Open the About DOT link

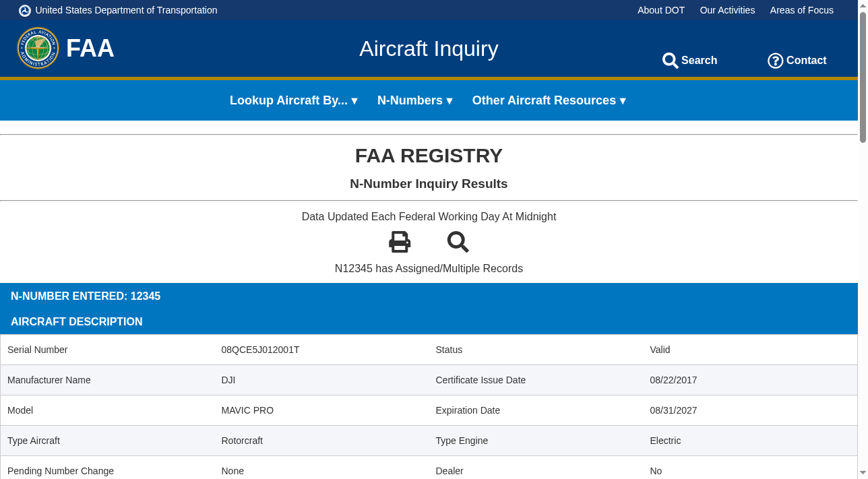[x=661, y=10]
